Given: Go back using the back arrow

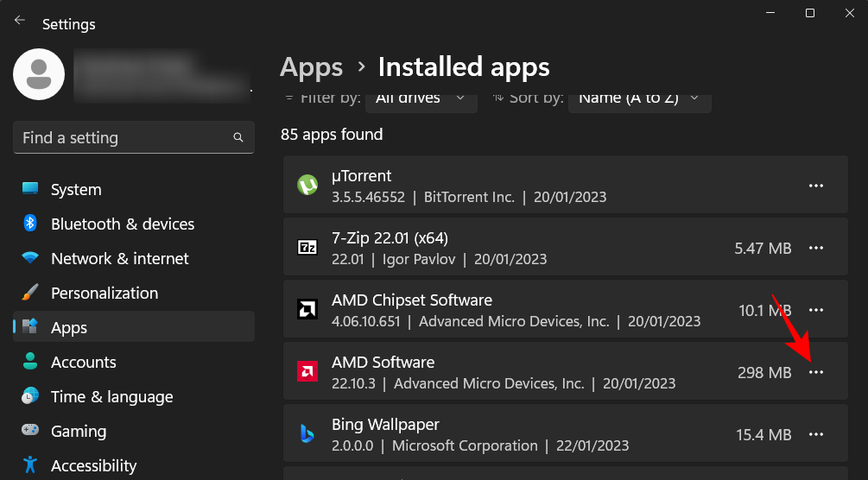Looking at the screenshot, I should (20, 20).
